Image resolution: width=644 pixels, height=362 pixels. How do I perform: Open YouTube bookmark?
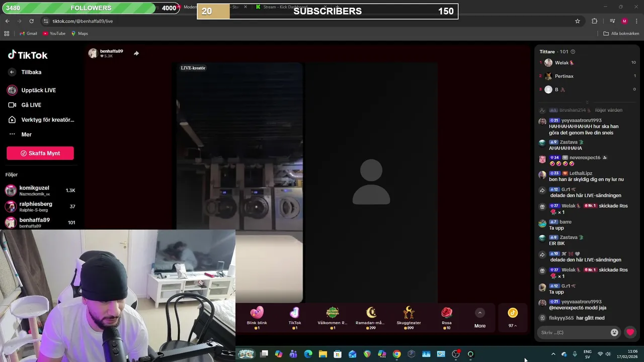(54, 34)
